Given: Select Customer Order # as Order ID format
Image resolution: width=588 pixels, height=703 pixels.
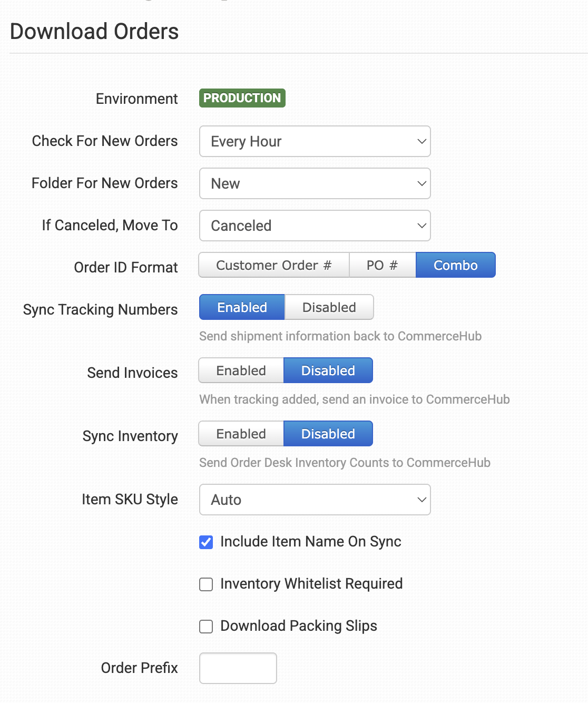Looking at the screenshot, I should coord(273,265).
